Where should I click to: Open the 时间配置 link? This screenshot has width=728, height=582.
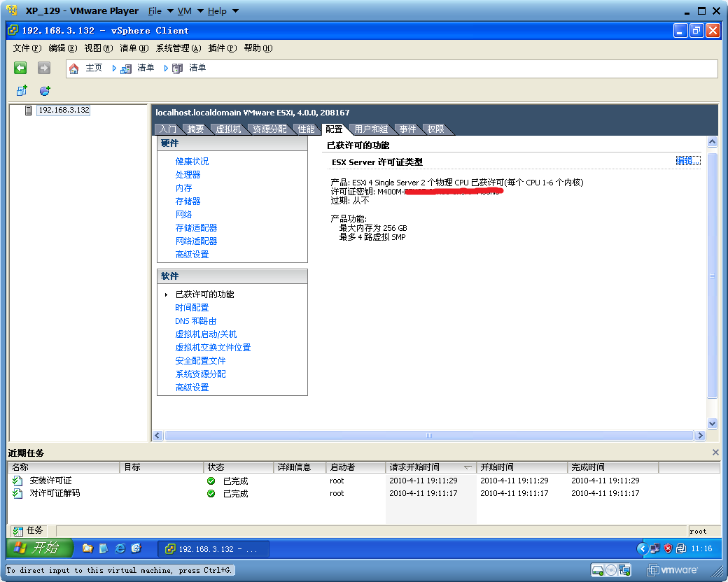(192, 308)
